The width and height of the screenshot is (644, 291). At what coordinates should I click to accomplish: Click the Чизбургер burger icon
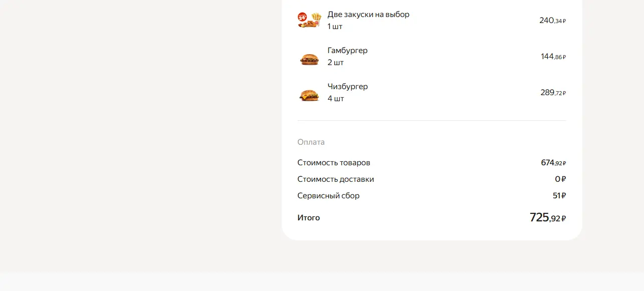click(309, 95)
